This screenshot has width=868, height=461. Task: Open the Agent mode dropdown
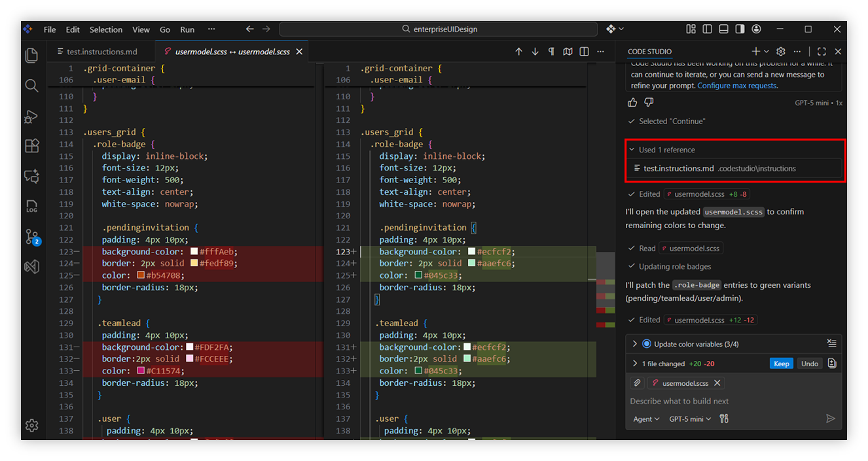[x=646, y=418]
